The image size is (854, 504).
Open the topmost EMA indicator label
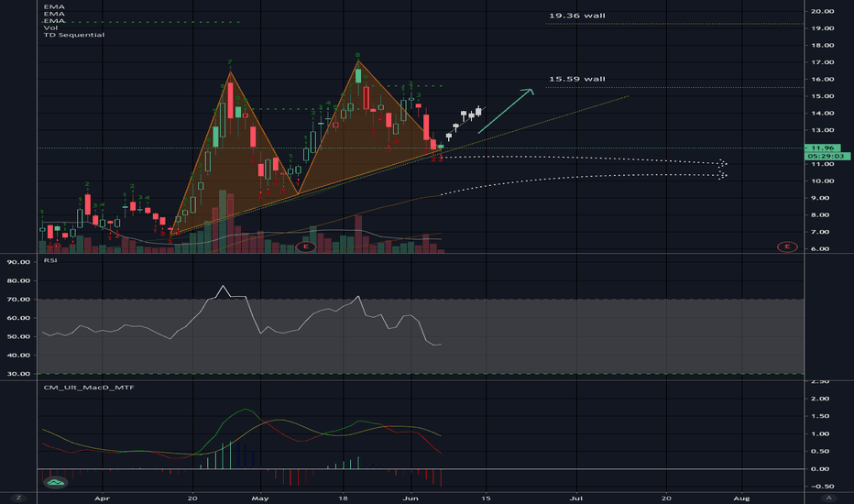54,6
